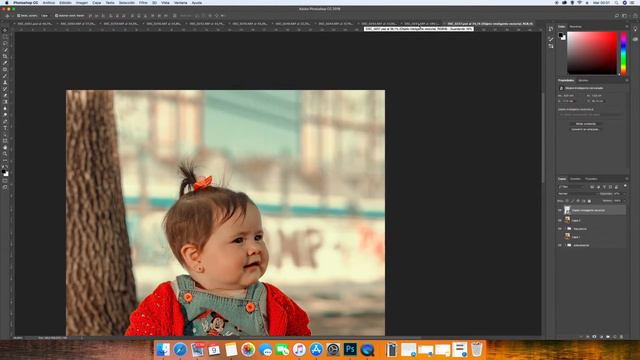Open the History collapsed panel icon
The width and height of the screenshot is (640, 360).
551,29
